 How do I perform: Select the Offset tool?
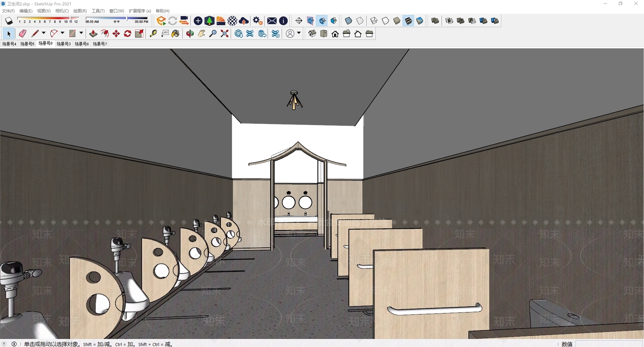click(105, 34)
